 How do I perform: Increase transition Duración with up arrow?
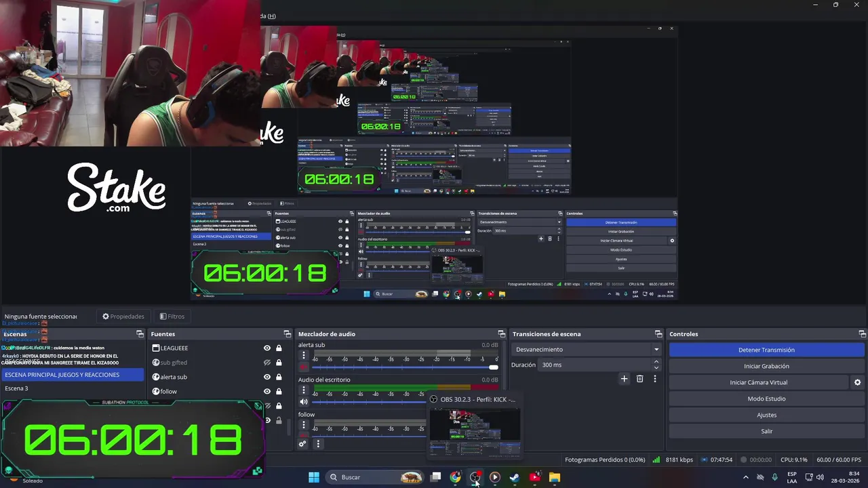[656, 361]
